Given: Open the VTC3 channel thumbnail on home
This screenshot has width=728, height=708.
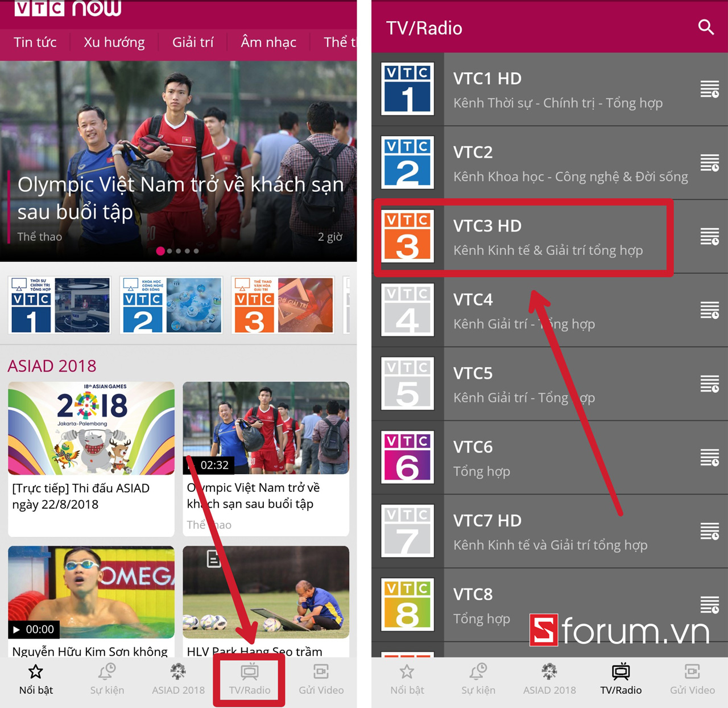Looking at the screenshot, I should pyautogui.click(x=283, y=305).
